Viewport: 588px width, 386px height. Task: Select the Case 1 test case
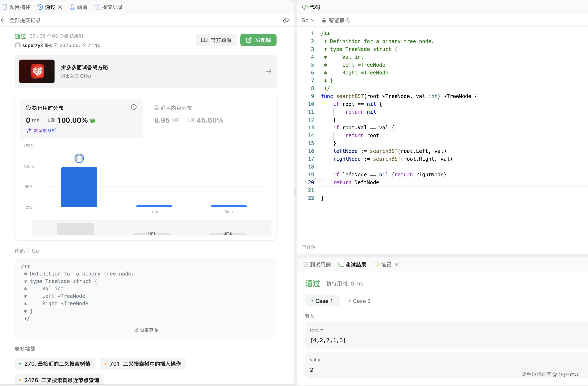point(322,301)
